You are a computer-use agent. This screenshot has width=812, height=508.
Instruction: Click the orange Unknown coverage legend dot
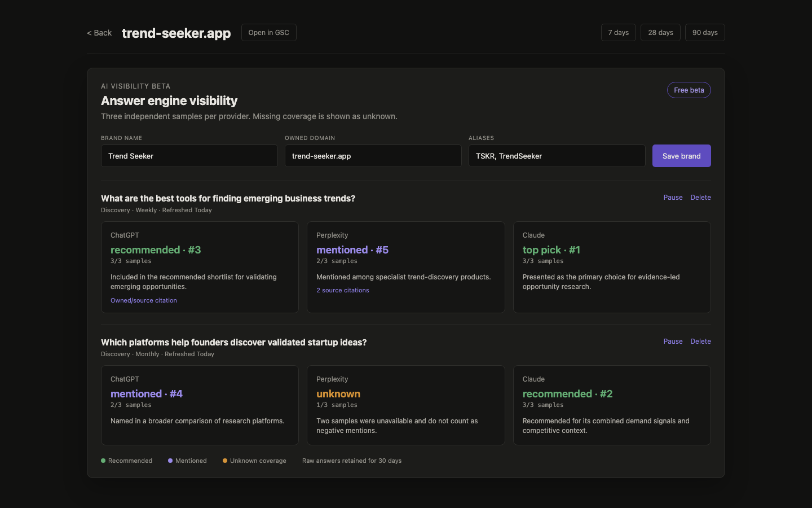pyautogui.click(x=225, y=461)
